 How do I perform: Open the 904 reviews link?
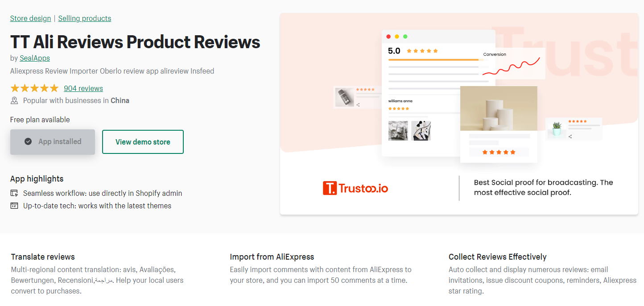pyautogui.click(x=83, y=88)
